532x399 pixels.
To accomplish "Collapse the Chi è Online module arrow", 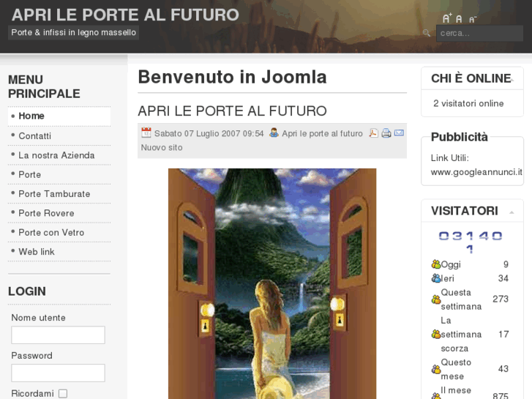I will (x=512, y=80).
